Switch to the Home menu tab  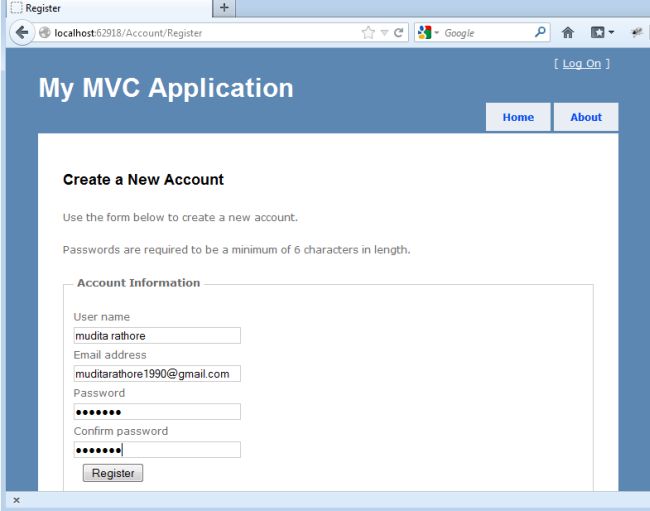pyautogui.click(x=518, y=117)
